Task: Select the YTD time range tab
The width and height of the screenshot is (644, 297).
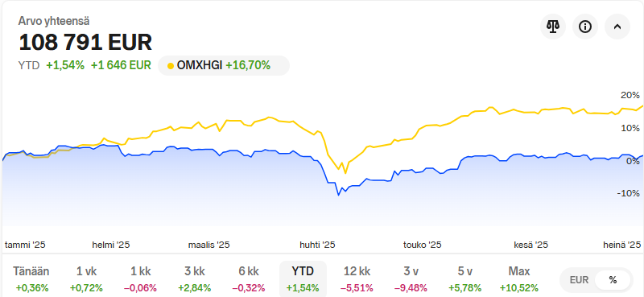Action: tap(303, 278)
